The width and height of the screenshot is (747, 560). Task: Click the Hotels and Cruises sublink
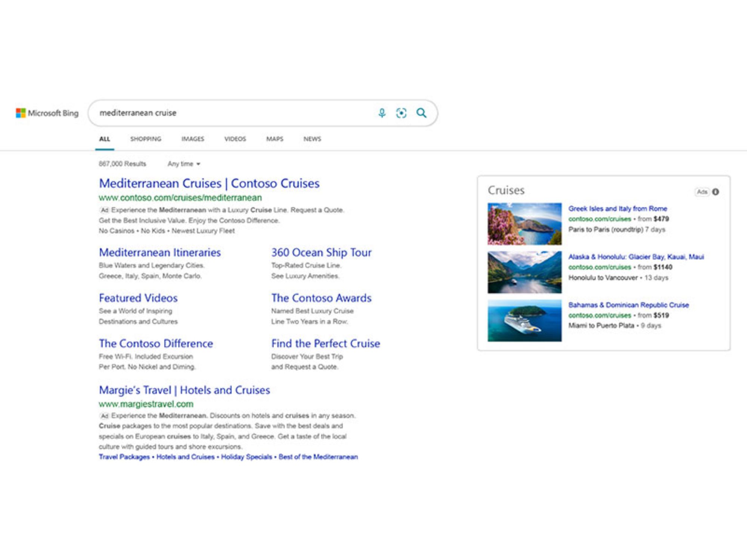(x=185, y=457)
